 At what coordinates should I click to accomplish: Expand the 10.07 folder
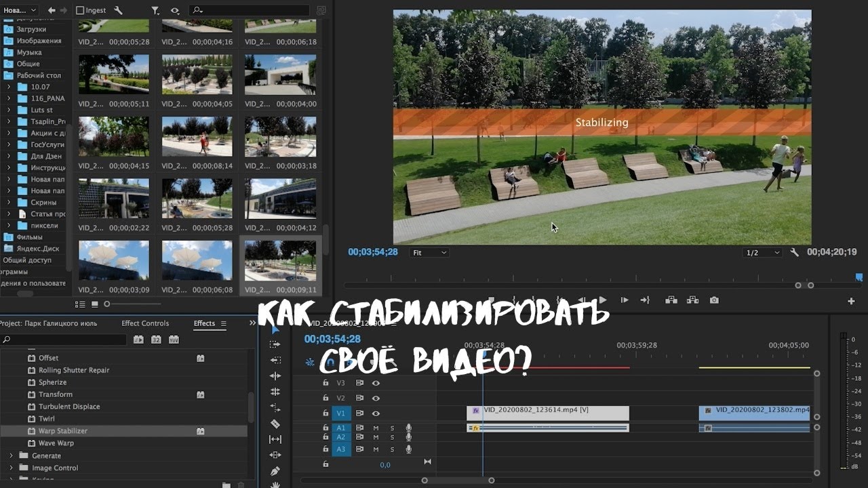click(x=9, y=87)
